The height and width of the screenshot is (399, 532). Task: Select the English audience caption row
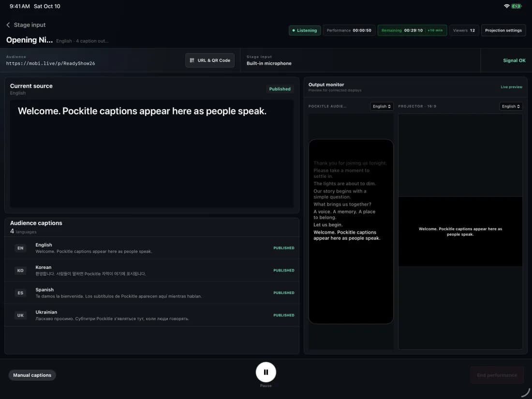tap(152, 248)
